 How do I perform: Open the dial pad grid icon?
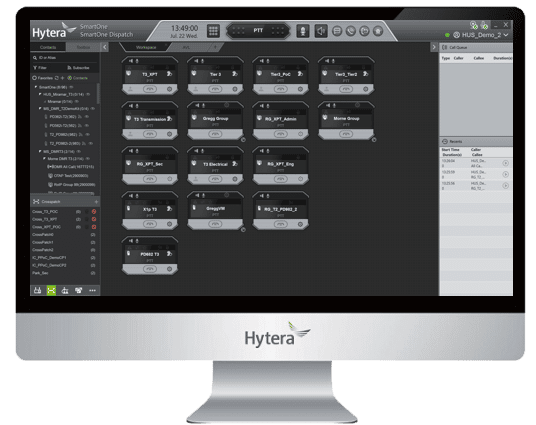click(213, 31)
